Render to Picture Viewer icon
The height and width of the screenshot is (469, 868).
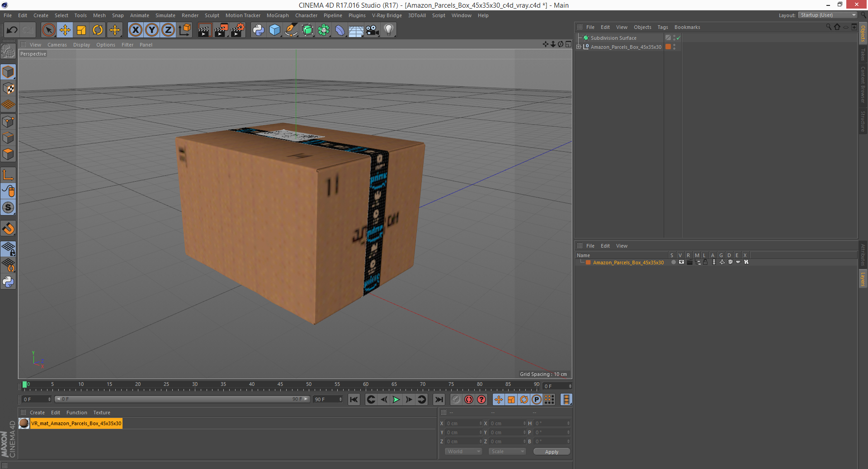[221, 30]
